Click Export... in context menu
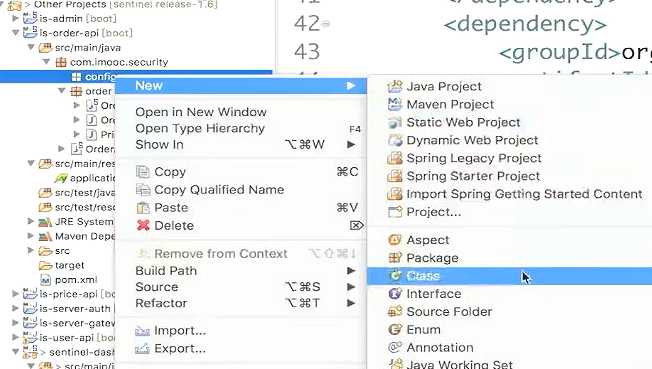Screen dimensions: 652x369 click(180, 348)
